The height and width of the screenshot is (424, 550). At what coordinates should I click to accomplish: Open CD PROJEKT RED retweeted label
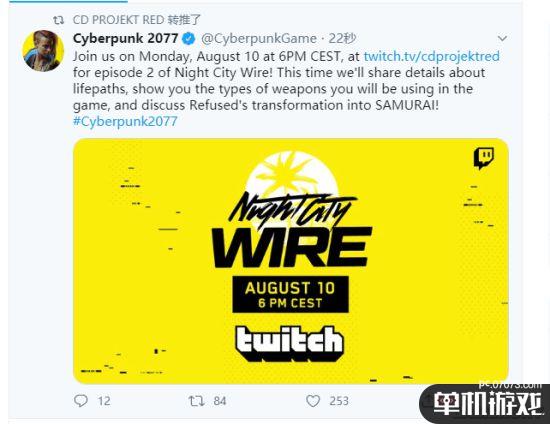click(x=137, y=20)
